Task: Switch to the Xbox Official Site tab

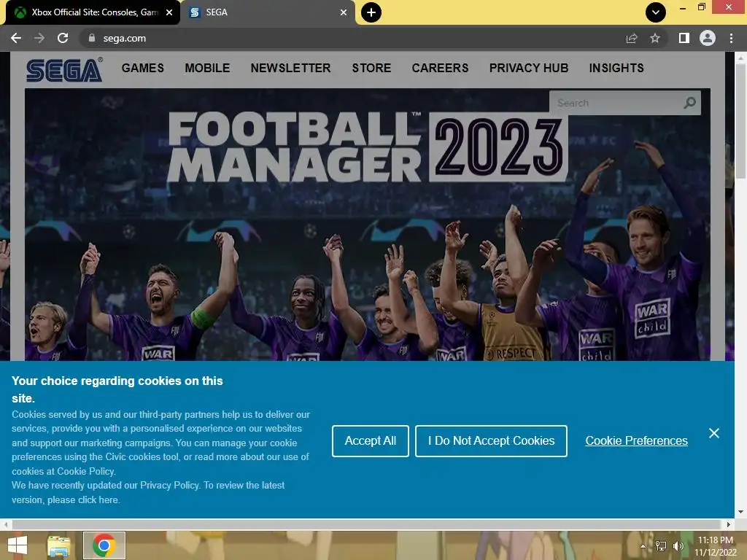Action: coord(93,12)
